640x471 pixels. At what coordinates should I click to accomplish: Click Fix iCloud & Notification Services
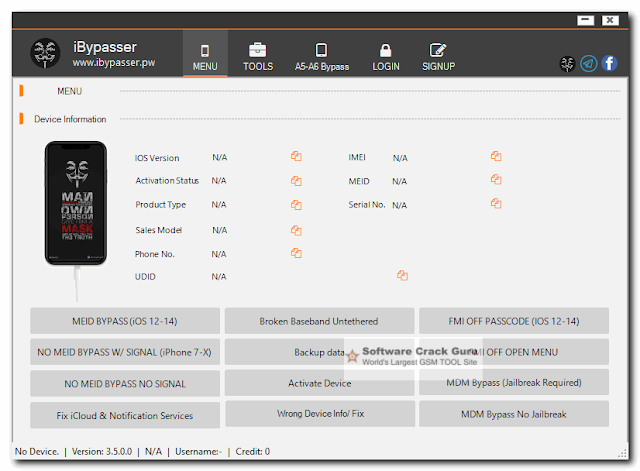(125, 415)
